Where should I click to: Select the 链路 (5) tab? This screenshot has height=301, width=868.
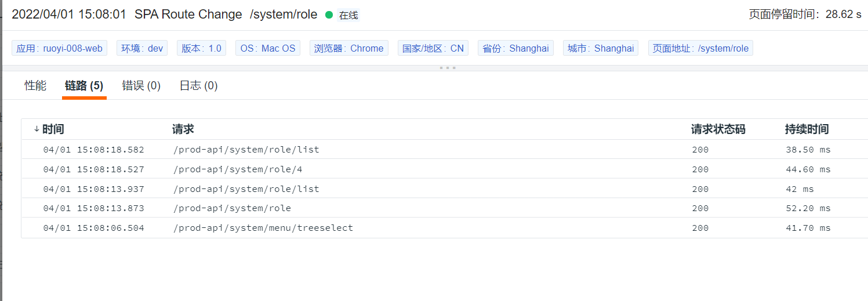84,86
